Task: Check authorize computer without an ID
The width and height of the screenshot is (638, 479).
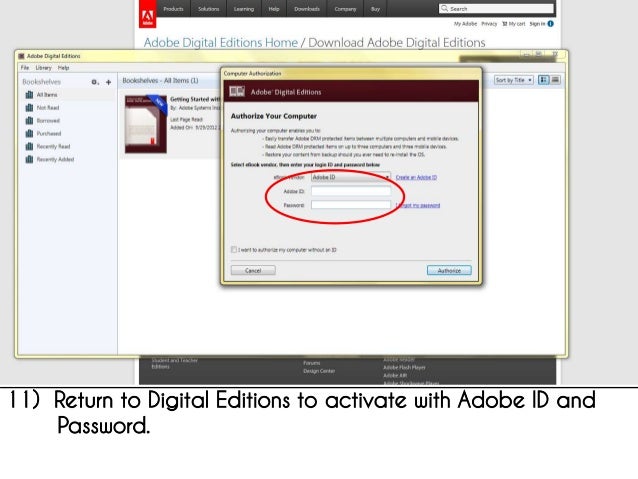Action: pos(234,249)
